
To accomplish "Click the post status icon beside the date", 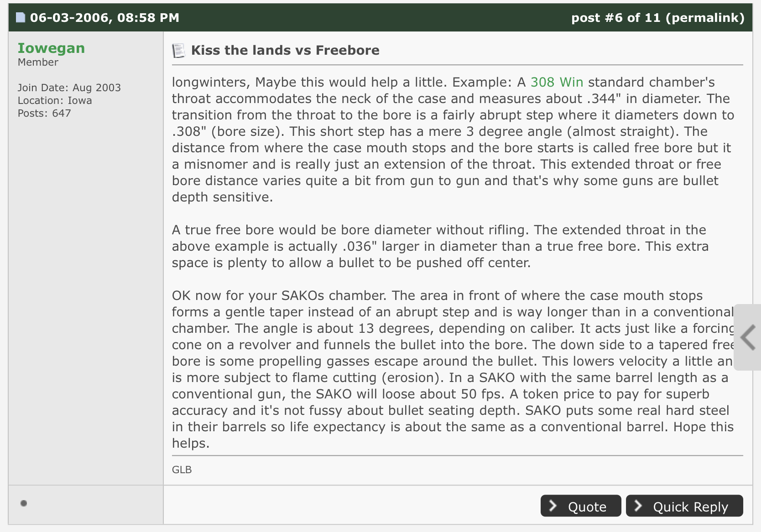I will pyautogui.click(x=21, y=18).
